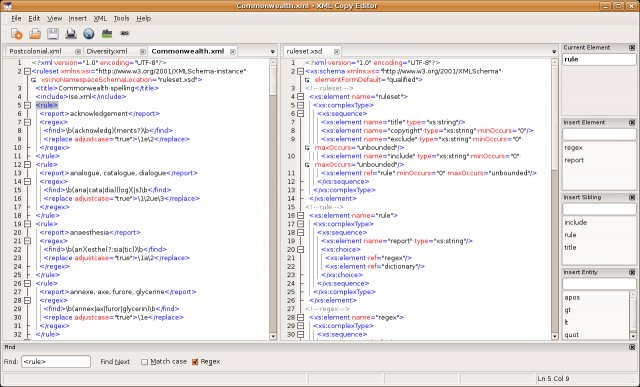Viewport: 640px width, 387px height.
Task: Collapse the rule fold on line 5 of Commonwealth.xml
Action: (x=27, y=105)
